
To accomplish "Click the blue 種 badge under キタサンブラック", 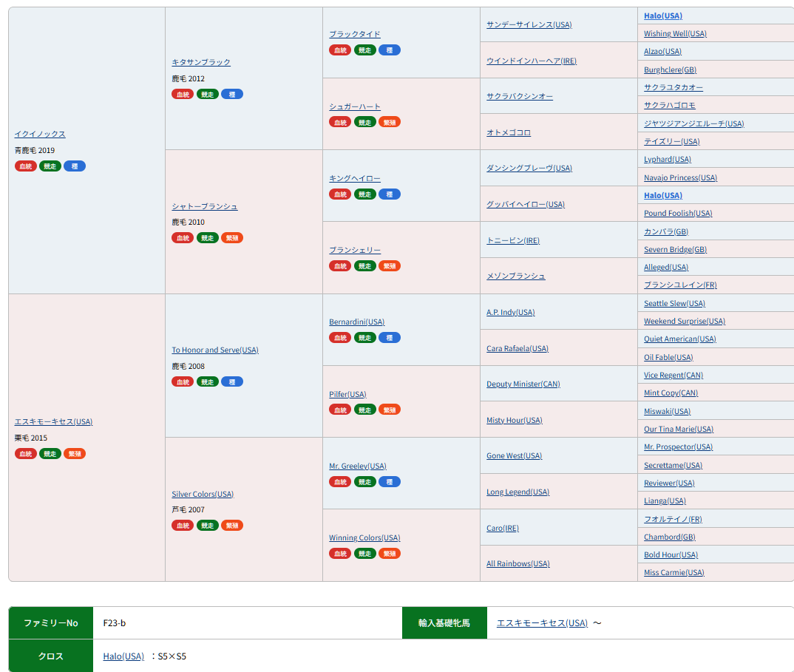I will point(231,94).
